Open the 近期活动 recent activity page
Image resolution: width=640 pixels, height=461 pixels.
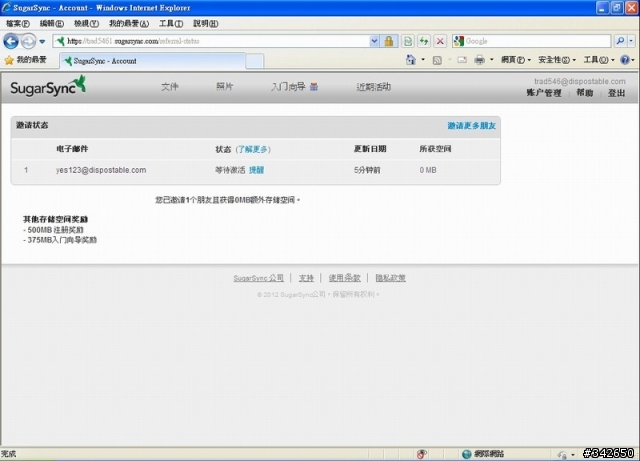[x=373, y=87]
